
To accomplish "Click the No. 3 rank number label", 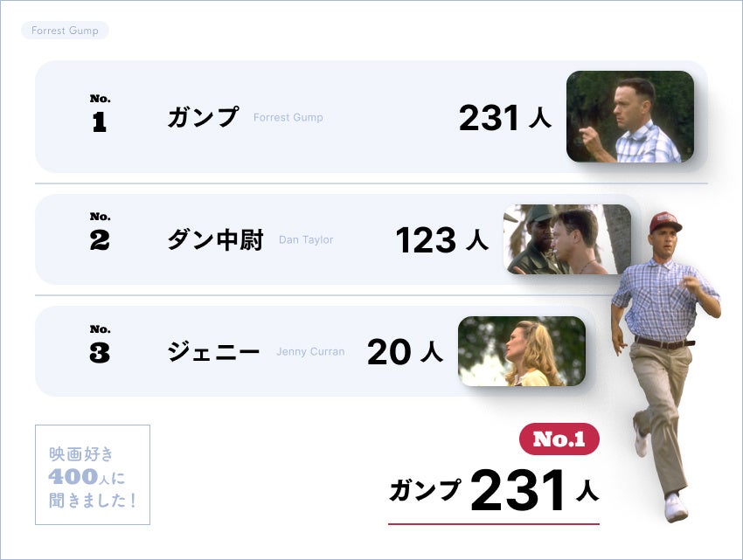I will tap(100, 345).
